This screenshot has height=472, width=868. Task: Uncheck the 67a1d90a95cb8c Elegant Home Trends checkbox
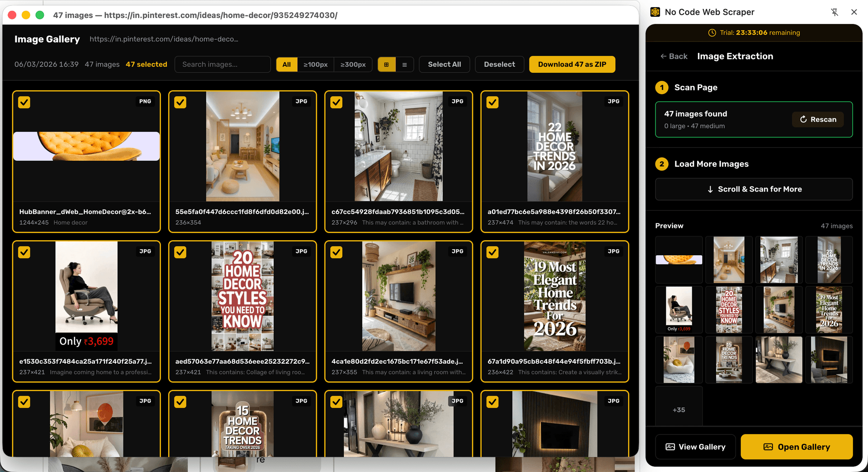492,252
